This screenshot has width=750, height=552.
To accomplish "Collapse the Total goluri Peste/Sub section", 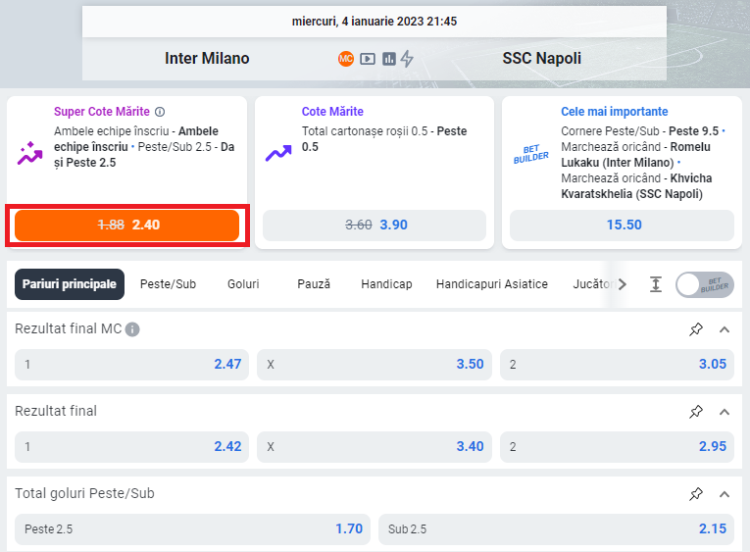I will (x=725, y=493).
